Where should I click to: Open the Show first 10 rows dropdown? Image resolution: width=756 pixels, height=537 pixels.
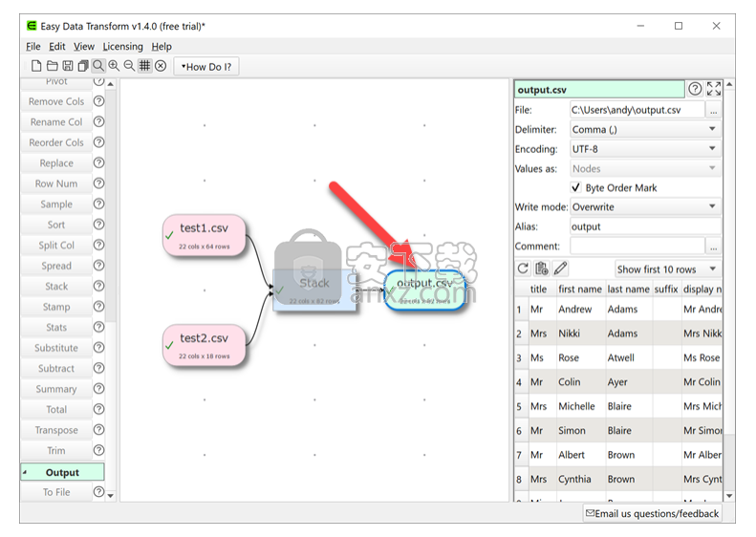coord(668,269)
